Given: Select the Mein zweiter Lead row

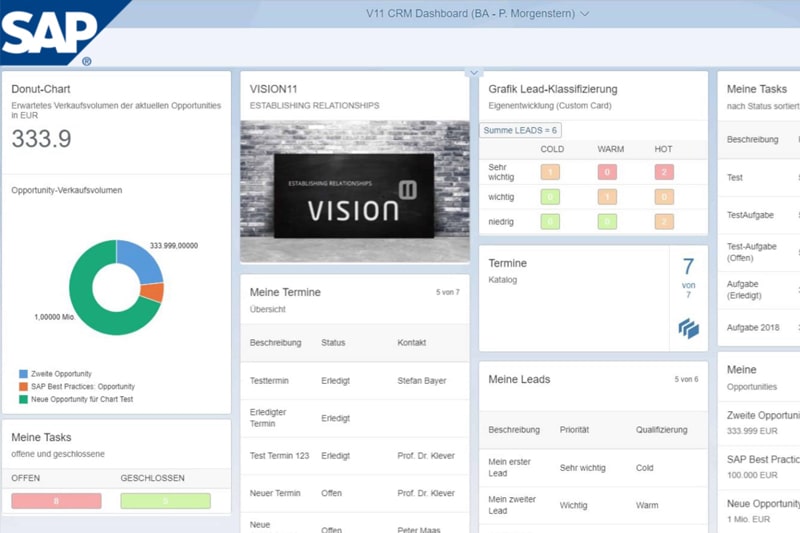Looking at the screenshot, I should 593,505.
